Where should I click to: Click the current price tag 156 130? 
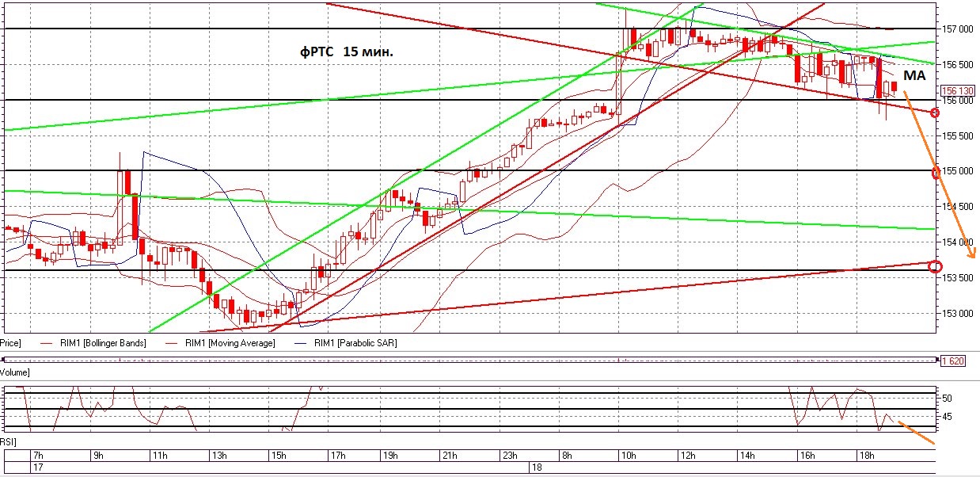(x=959, y=90)
